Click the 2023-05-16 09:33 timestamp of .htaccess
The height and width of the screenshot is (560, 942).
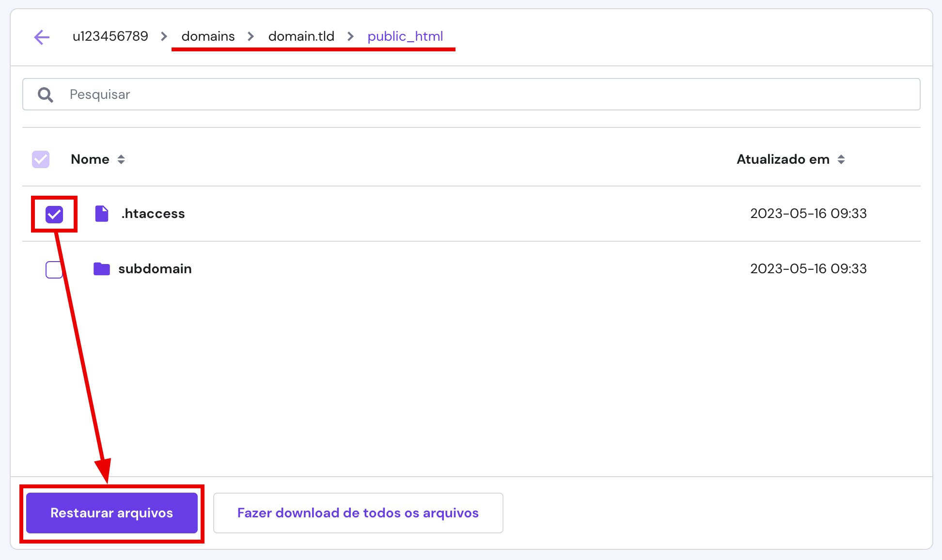pyautogui.click(x=808, y=213)
